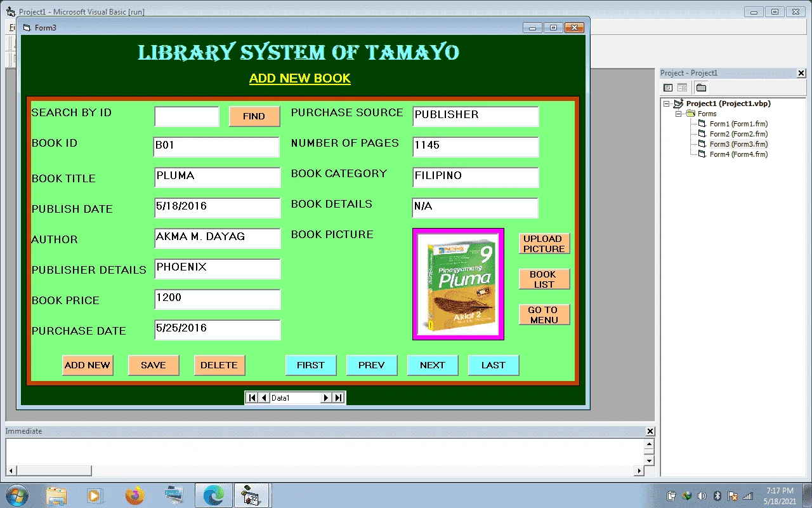Click Immediate window scroll down arrow

click(649, 460)
